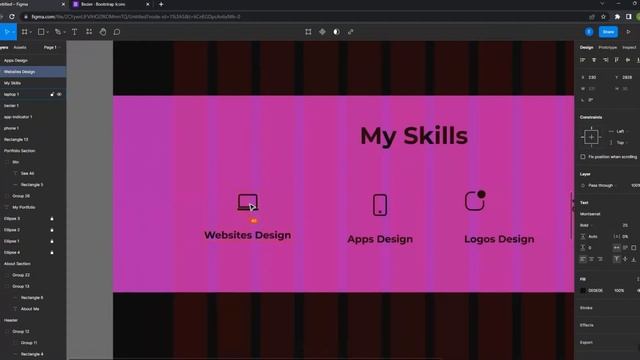Enable Fix position when scrolling checkbox

point(583,157)
